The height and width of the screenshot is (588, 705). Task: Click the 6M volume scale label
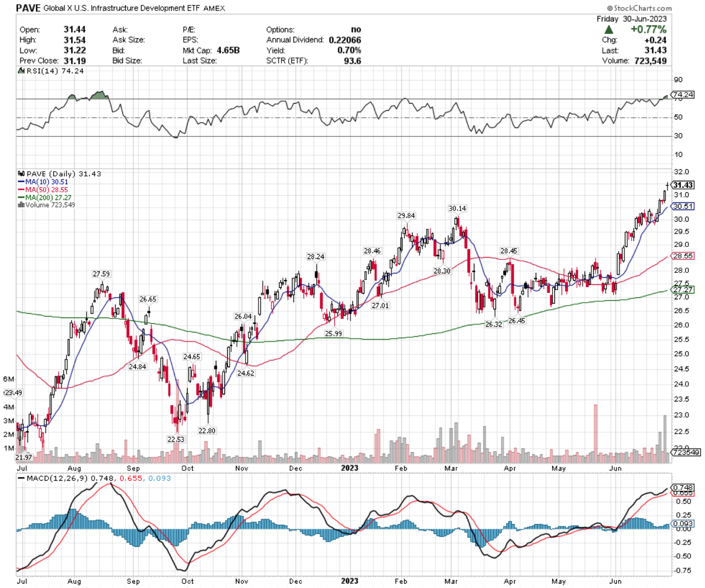tap(9, 379)
